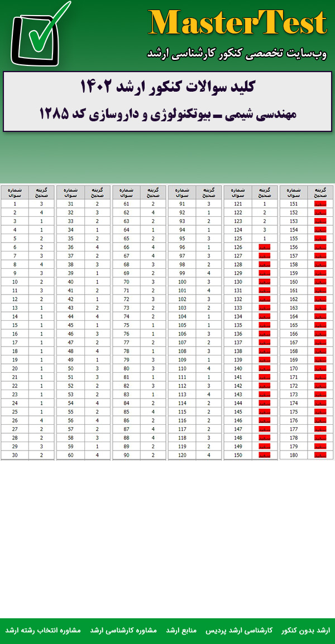This screenshot has height=644, width=335.
Task: Select the red answer cell for question 151
Action: 320,204
